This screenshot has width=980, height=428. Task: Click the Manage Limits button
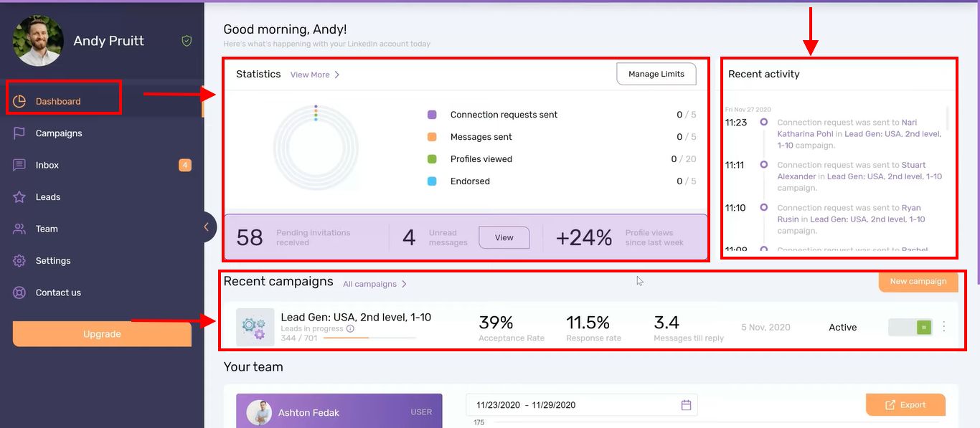click(x=655, y=74)
